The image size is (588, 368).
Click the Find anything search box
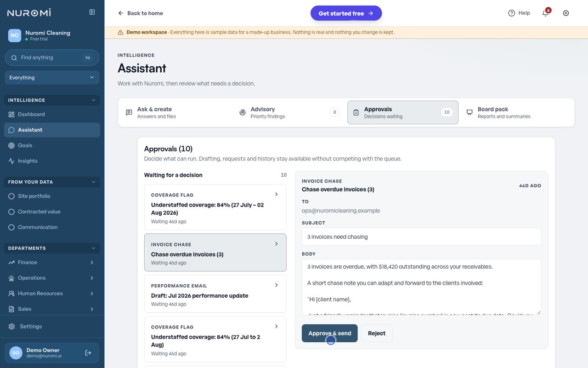[x=52, y=57]
